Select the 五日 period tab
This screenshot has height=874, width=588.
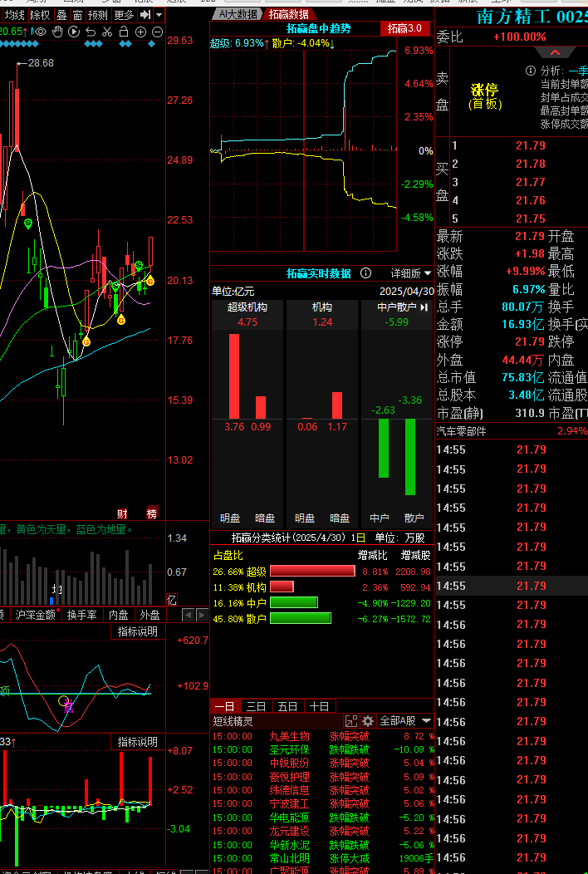(287, 706)
